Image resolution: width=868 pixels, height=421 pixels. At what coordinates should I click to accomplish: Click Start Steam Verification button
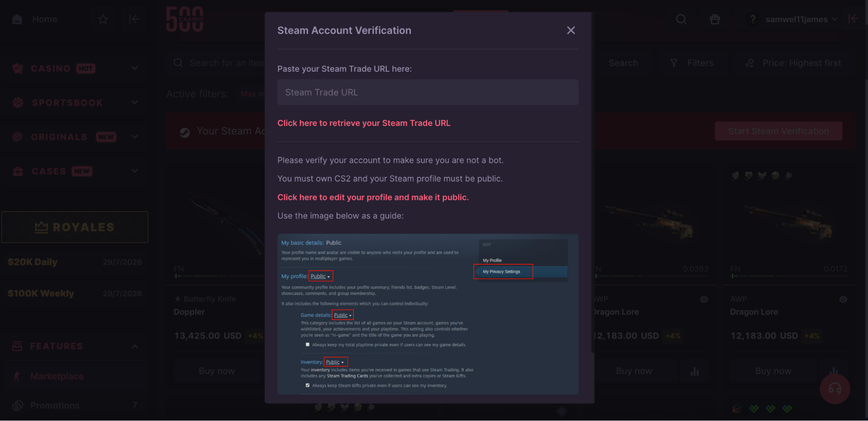coord(779,131)
